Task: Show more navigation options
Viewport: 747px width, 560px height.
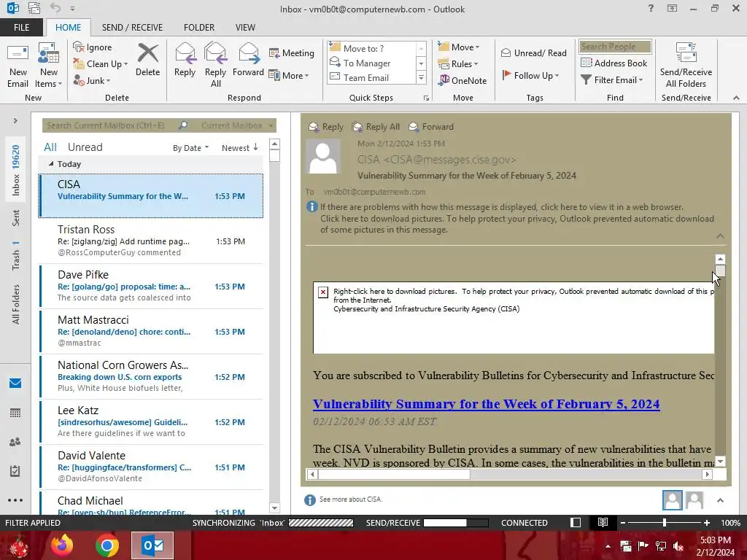Action: (15, 500)
